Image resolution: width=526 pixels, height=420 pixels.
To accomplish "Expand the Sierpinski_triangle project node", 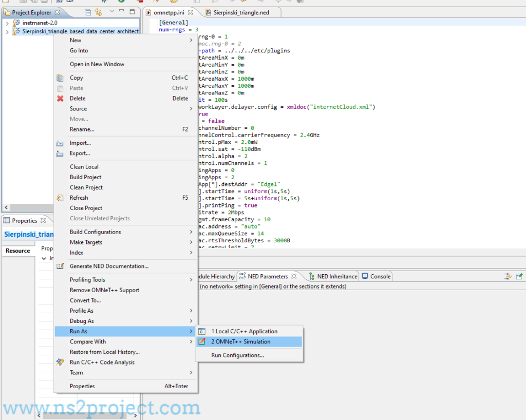I will [7, 32].
